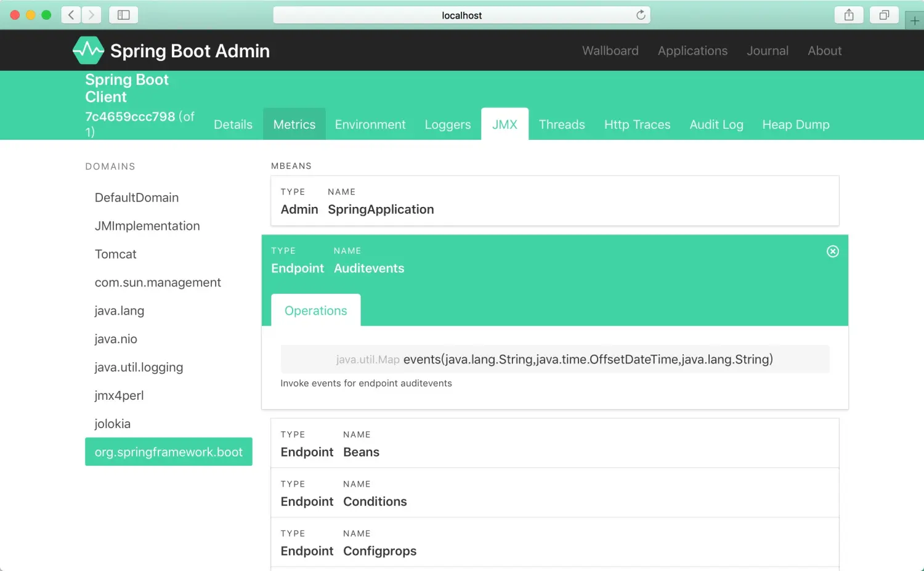This screenshot has width=924, height=571.
Task: Switch to the Details tab
Action: 233,124
